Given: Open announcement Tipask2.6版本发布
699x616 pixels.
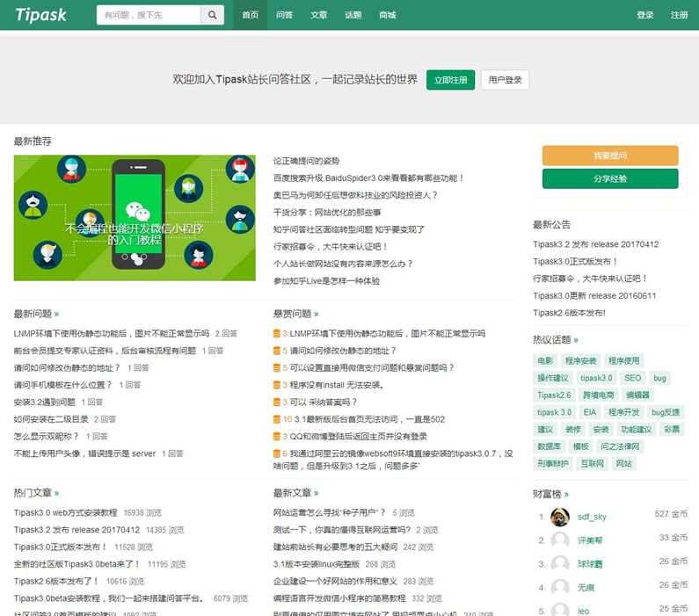Looking at the screenshot, I should [569, 313].
